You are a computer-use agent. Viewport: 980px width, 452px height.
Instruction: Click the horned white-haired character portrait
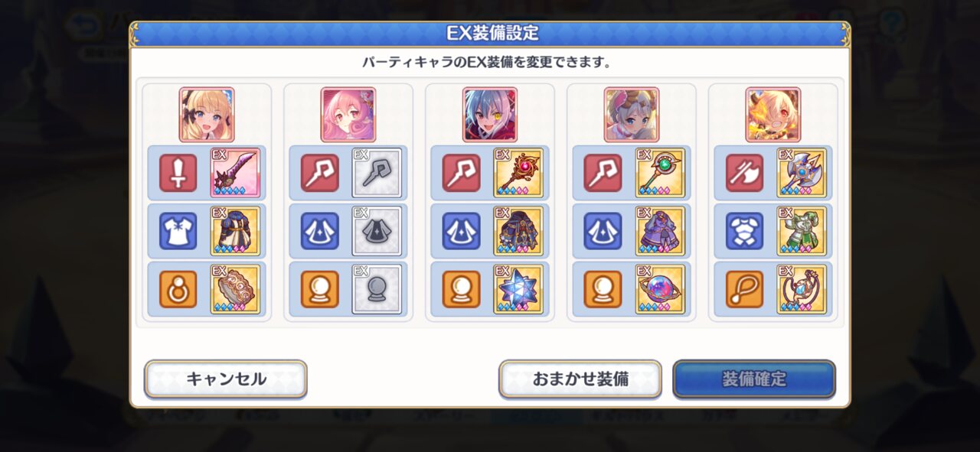[x=773, y=115]
